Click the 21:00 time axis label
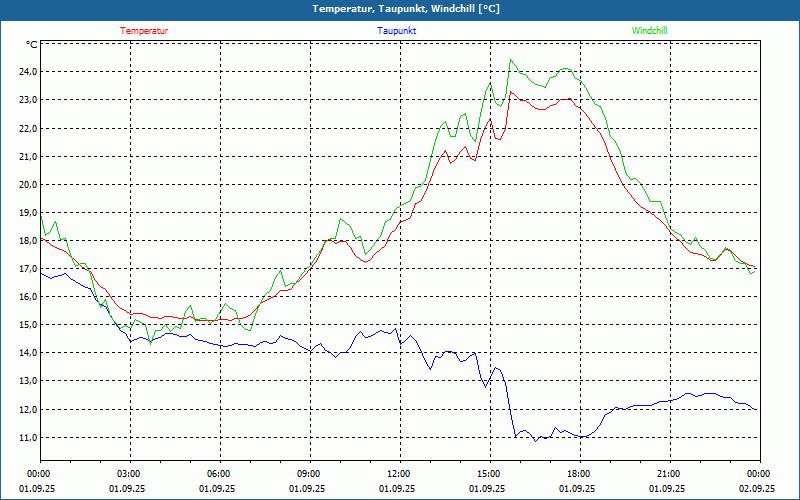This screenshot has width=800, height=500. 669,474
